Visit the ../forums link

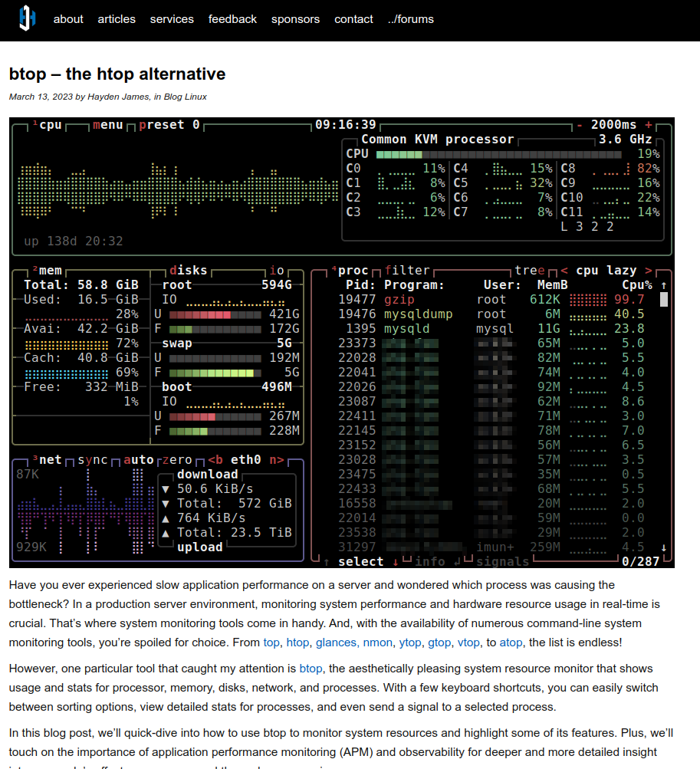(x=411, y=19)
